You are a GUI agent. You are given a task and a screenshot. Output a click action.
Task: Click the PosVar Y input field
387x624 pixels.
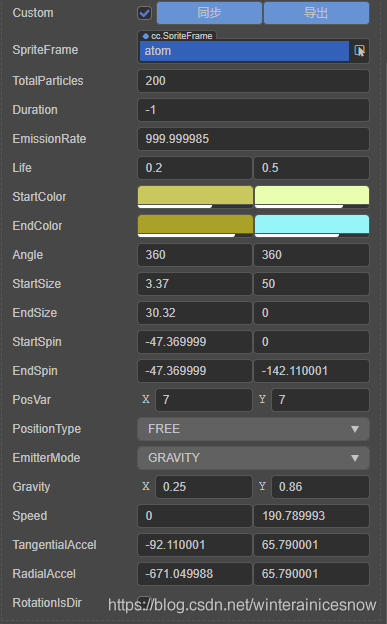pos(320,400)
